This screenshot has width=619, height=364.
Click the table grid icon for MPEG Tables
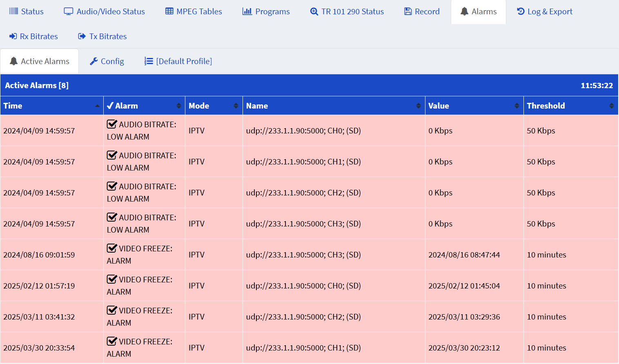169,11
